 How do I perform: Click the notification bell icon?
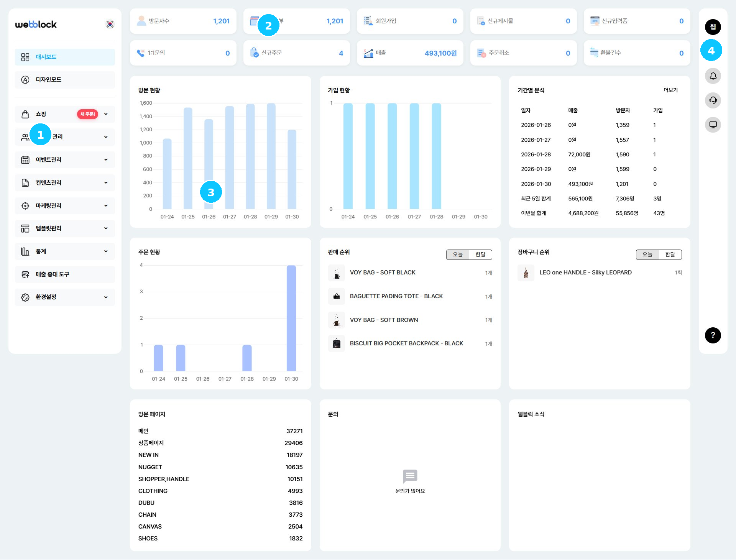(713, 76)
